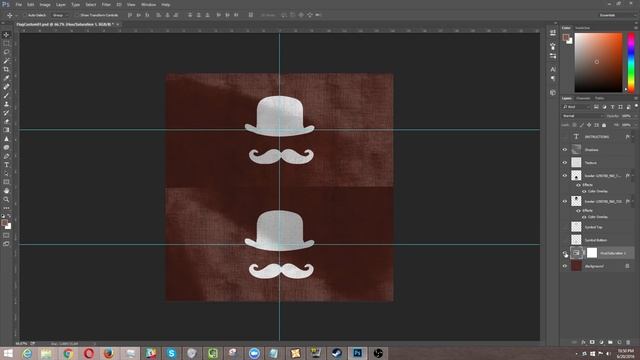Select the Eyedropper tool

point(6,78)
